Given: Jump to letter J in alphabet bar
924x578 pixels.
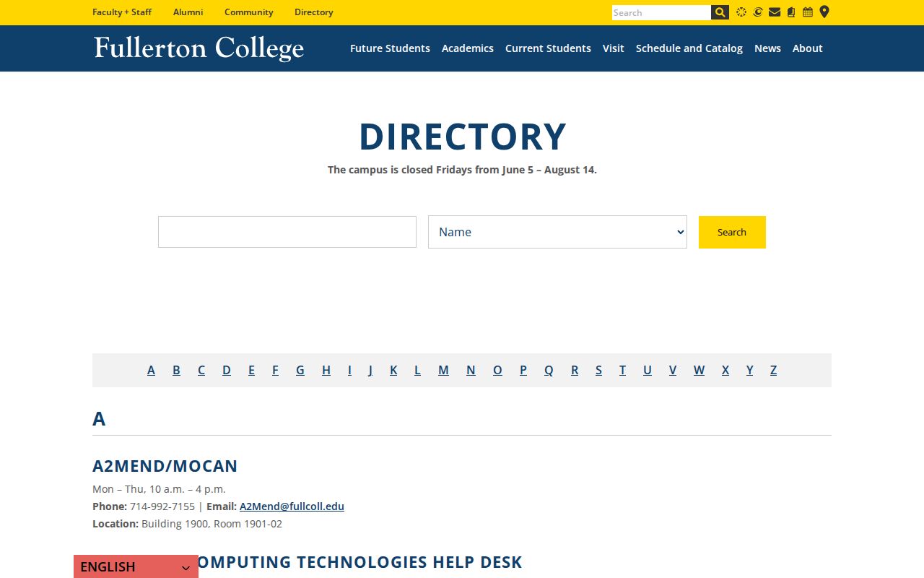Looking at the screenshot, I should click(x=370, y=370).
